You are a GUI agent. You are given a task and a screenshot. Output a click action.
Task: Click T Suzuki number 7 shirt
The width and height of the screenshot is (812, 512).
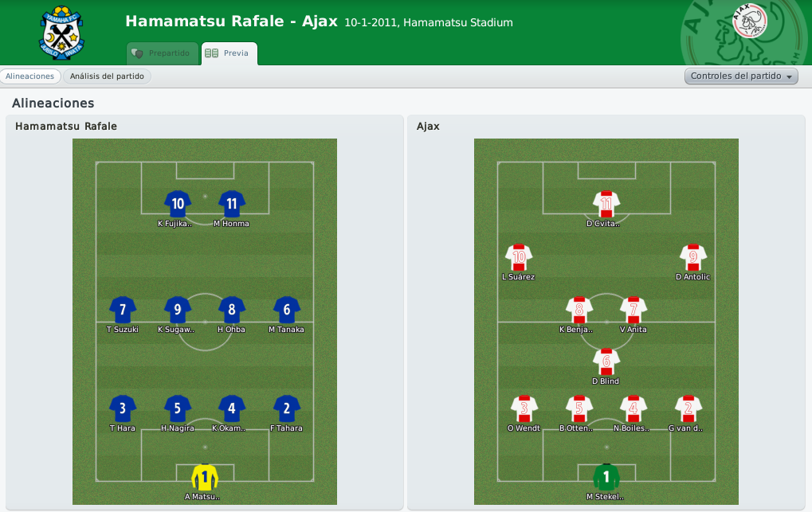click(123, 310)
